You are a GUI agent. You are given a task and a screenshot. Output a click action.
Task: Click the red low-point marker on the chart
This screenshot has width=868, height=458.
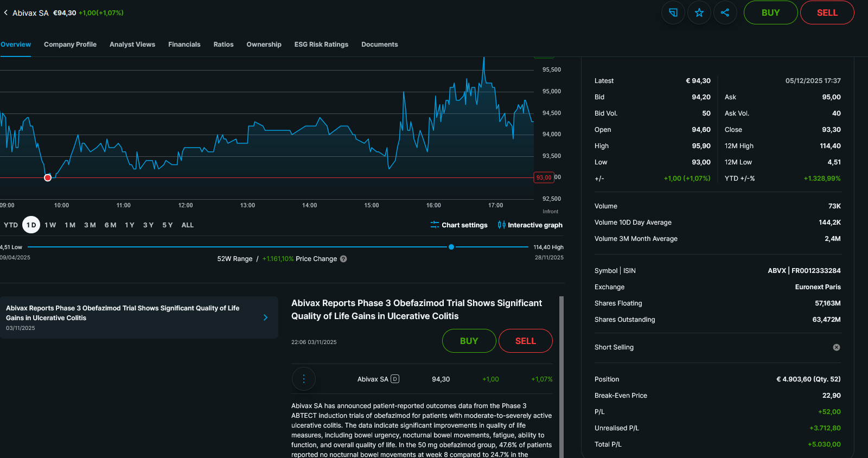tap(48, 177)
